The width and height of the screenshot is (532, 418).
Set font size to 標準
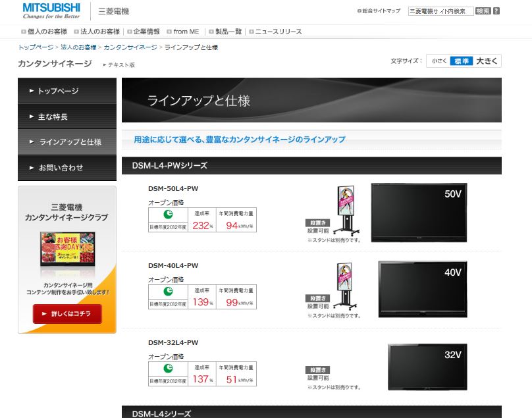461,61
